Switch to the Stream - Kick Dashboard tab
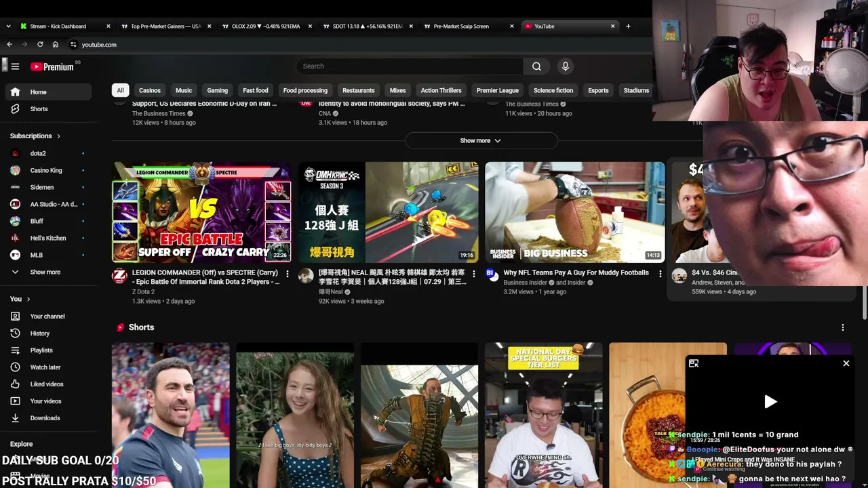 coord(65,26)
